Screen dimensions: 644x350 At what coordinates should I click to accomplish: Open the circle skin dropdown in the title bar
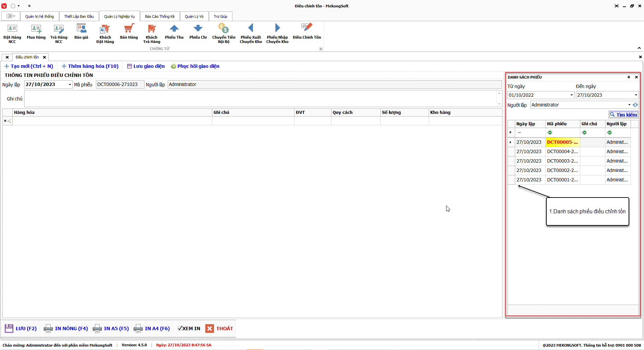(15, 6)
